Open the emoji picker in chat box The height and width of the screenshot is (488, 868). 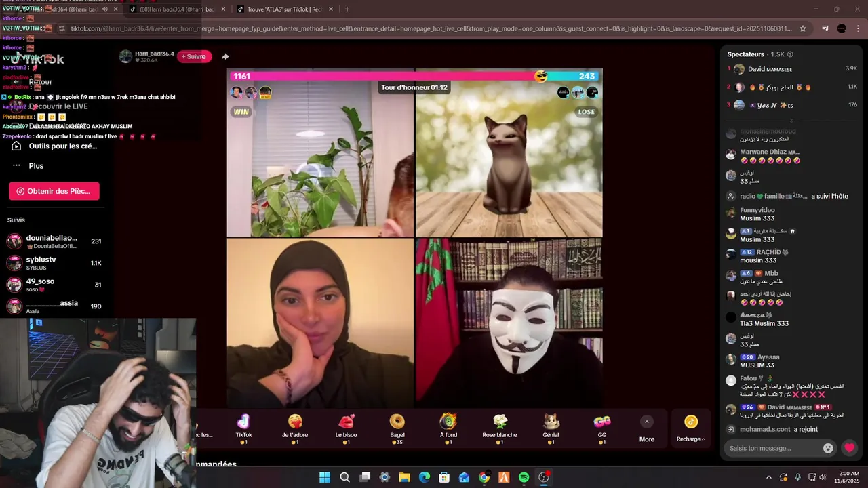pos(828,448)
